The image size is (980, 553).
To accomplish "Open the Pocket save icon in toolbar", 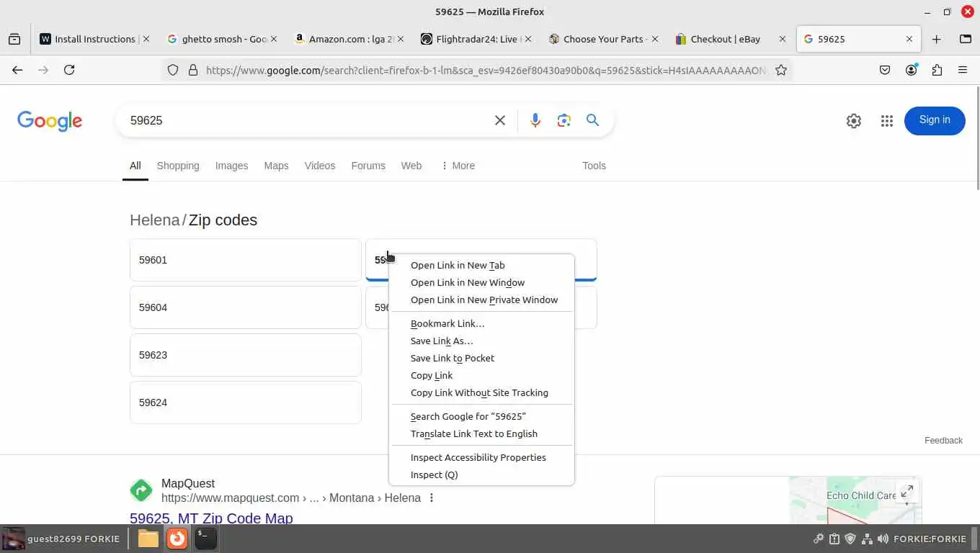I will click(885, 70).
